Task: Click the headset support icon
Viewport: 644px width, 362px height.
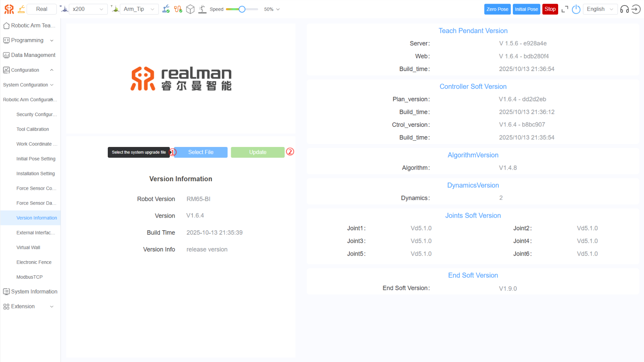Action: (x=625, y=9)
